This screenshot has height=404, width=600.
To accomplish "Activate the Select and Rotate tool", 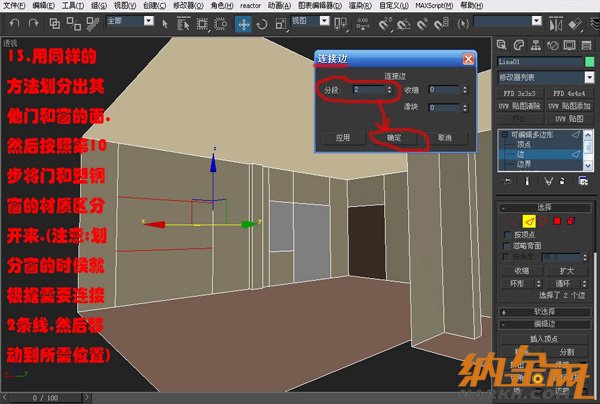I will (262, 24).
